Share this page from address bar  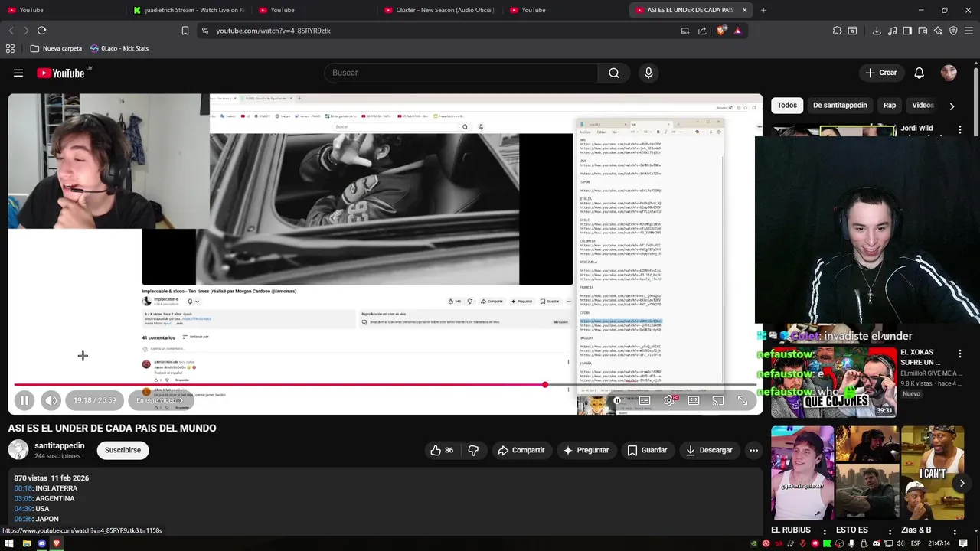click(702, 31)
